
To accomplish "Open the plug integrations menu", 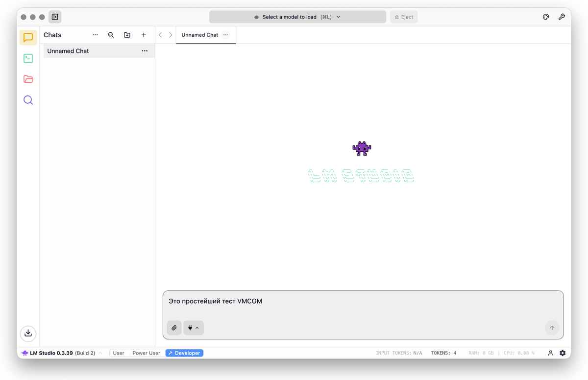I will pos(194,328).
